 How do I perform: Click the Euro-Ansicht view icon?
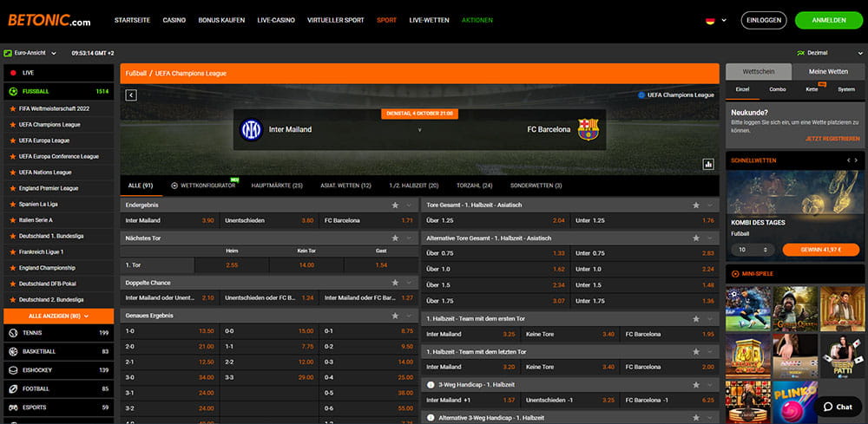[8, 53]
